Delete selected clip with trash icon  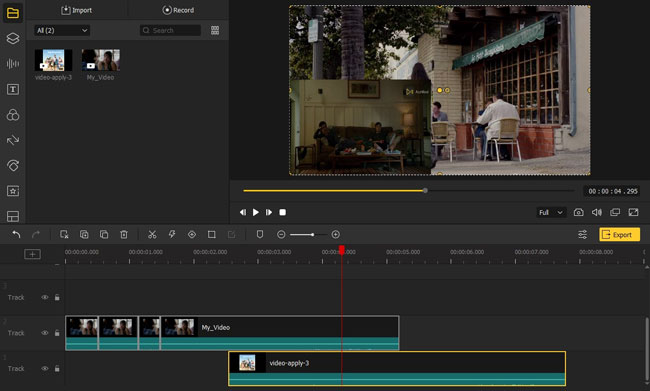click(x=124, y=235)
